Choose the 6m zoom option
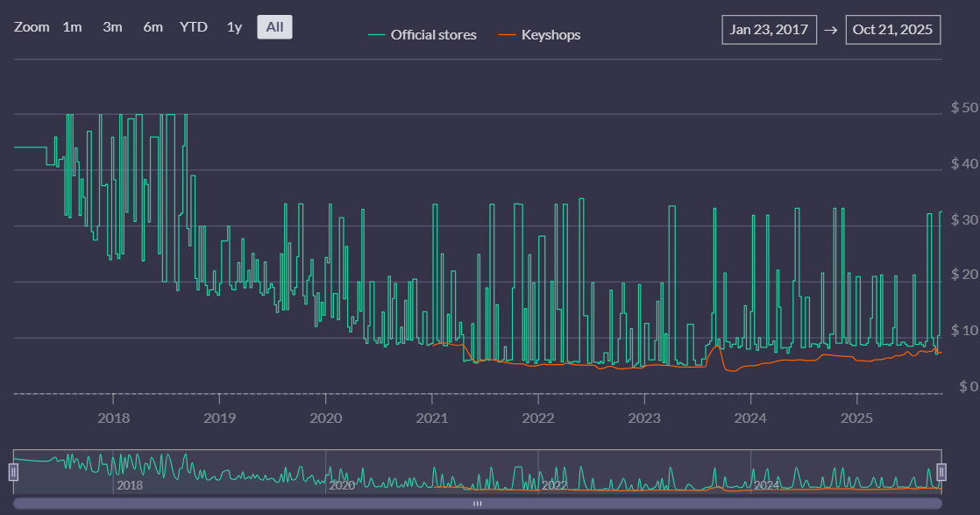Image resolution: width=980 pixels, height=515 pixels. 153,27
